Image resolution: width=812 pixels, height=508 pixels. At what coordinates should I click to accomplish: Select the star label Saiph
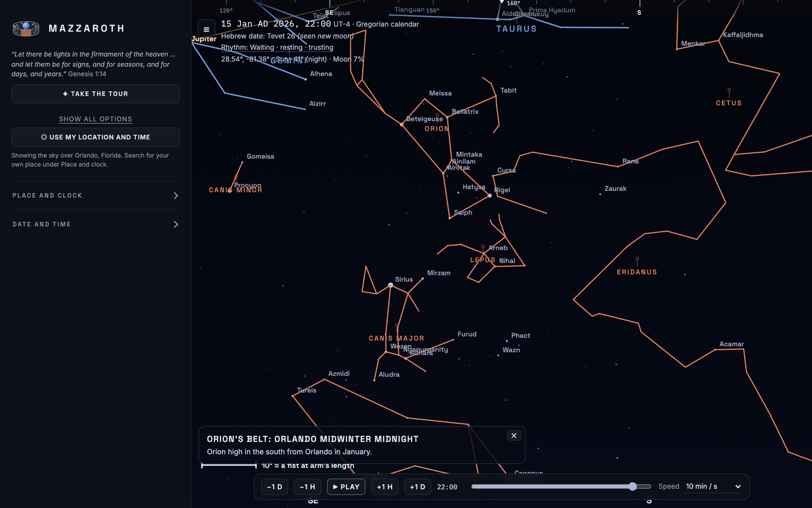click(x=463, y=212)
